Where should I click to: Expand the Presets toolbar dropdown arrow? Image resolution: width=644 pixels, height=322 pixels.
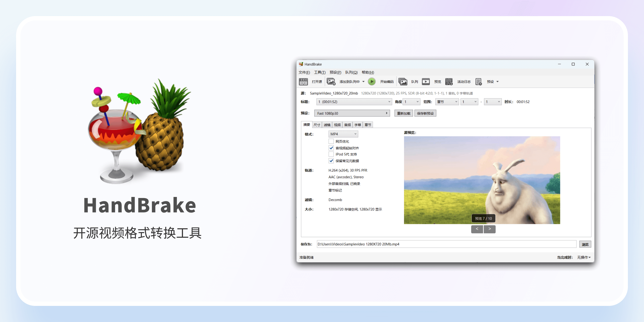[x=497, y=82]
